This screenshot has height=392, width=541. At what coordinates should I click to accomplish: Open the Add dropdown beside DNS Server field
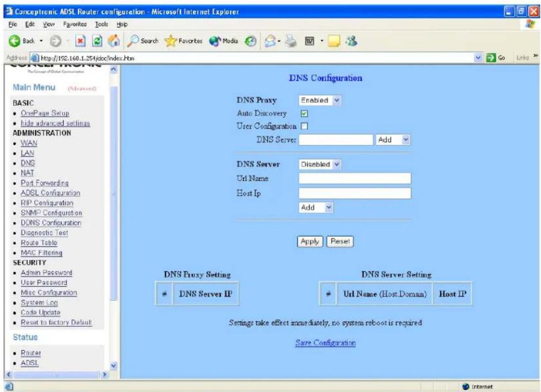click(x=393, y=140)
